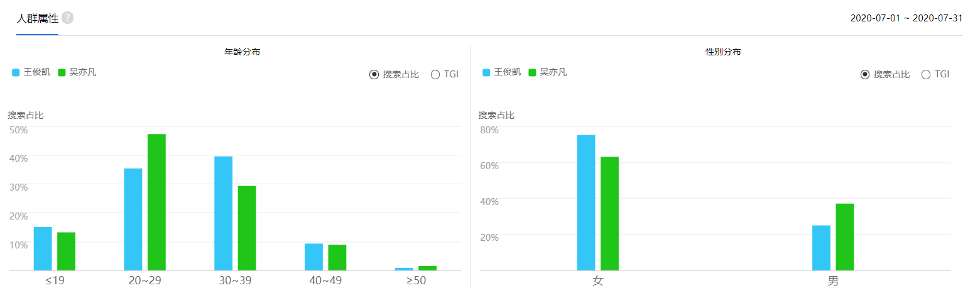The image size is (980, 300).
Task: Click the green 男 gender bar
Action: 845,237
